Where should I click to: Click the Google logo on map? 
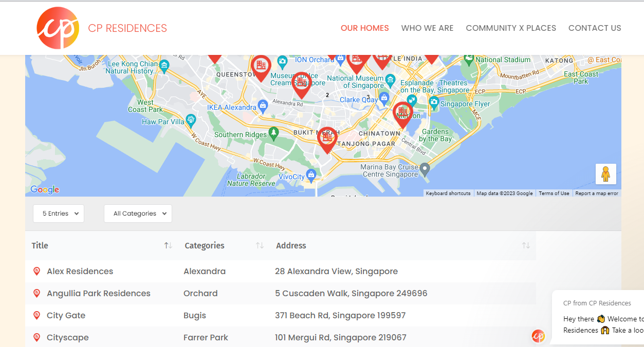45,189
